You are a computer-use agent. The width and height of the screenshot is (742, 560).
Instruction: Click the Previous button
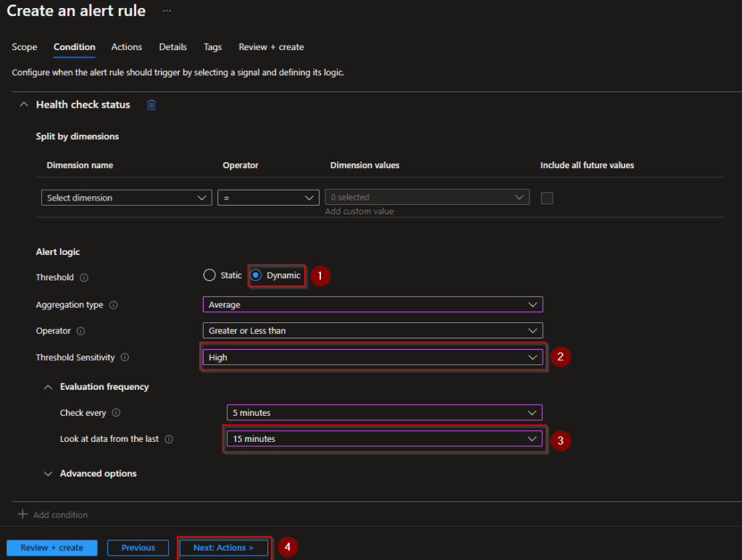click(138, 548)
